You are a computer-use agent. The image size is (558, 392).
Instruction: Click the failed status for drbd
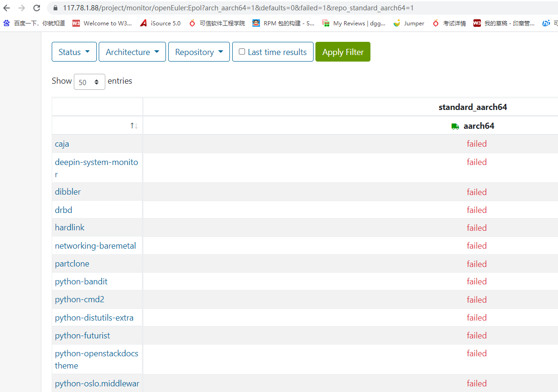pos(476,210)
